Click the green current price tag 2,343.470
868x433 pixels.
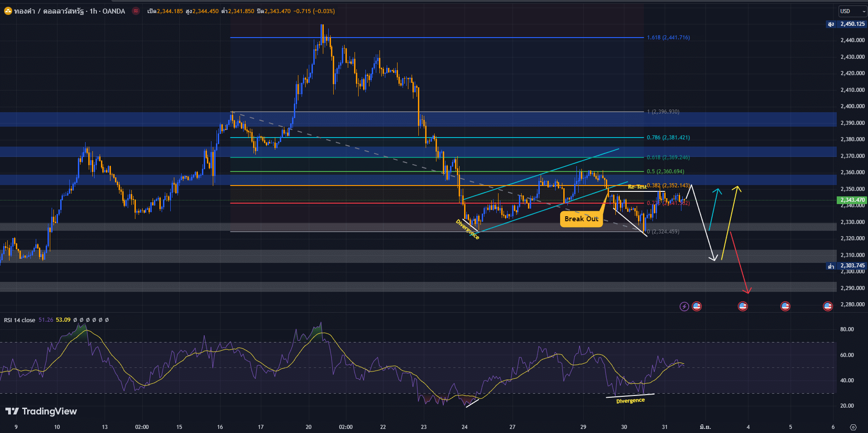pyautogui.click(x=852, y=200)
